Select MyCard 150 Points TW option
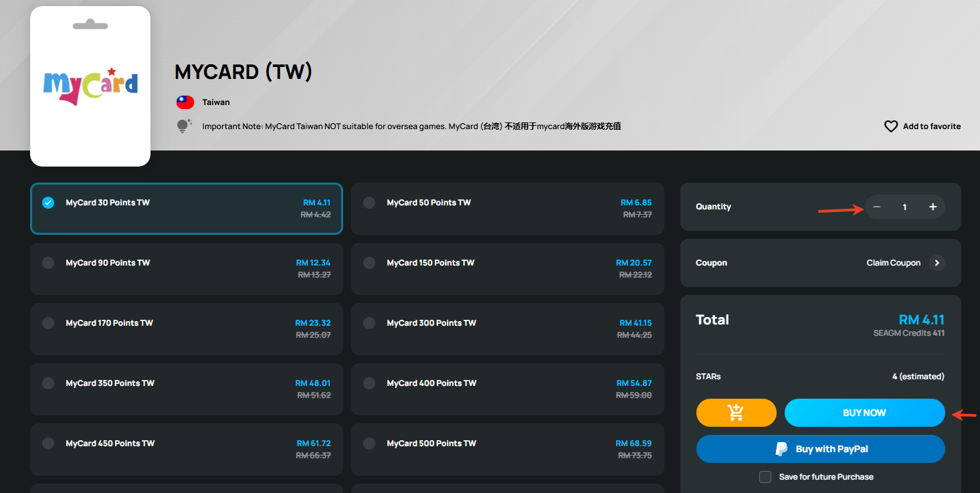The image size is (980, 493). 508,269
